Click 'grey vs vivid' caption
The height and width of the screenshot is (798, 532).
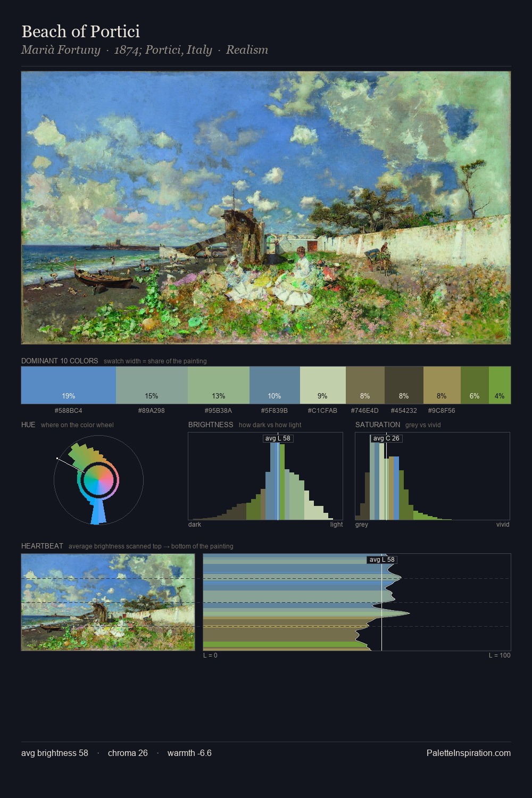coord(423,425)
